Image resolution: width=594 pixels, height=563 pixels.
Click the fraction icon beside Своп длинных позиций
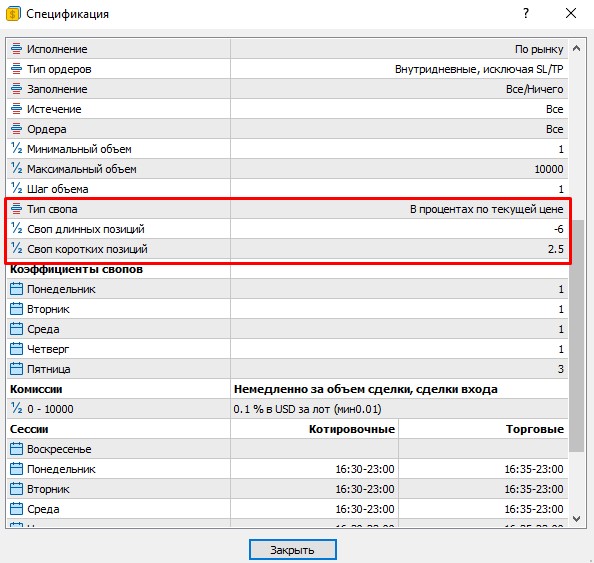tap(16, 228)
